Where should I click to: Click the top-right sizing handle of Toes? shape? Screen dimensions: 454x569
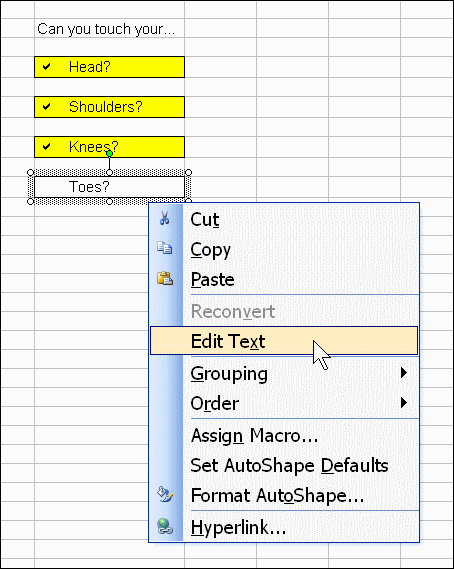[x=188, y=172]
